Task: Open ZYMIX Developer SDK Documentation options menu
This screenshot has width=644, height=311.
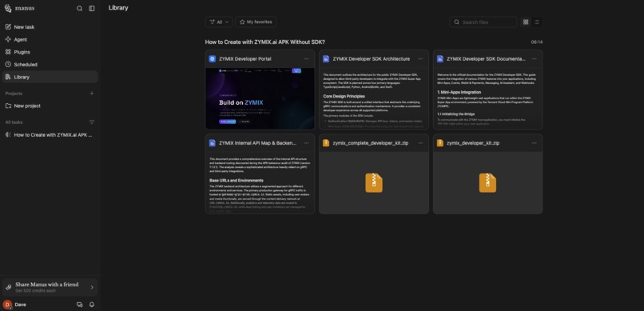Action: 535,58
